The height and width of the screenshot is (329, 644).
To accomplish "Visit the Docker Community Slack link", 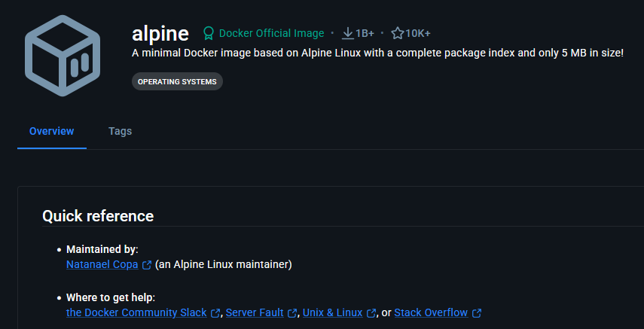I will pyautogui.click(x=136, y=312).
